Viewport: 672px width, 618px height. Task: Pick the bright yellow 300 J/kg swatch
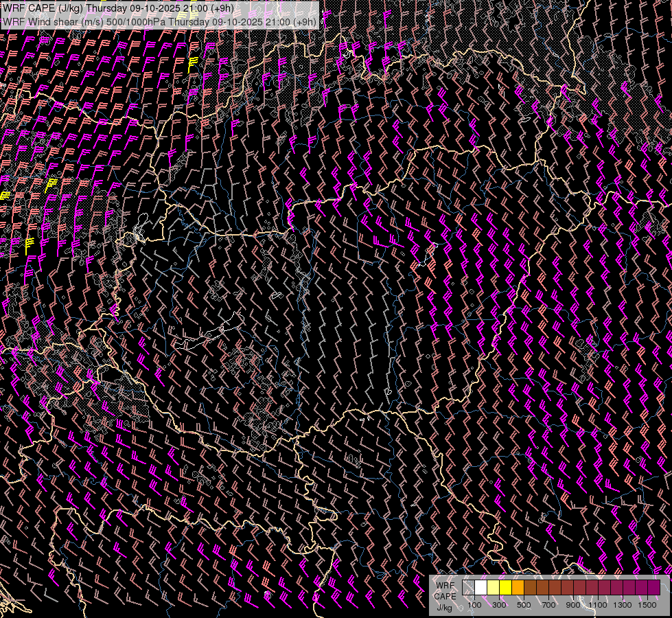[x=505, y=588]
